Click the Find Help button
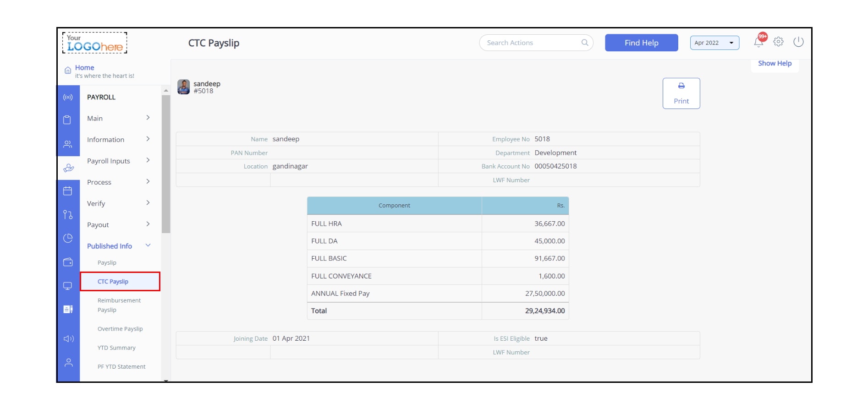The image size is (868, 414). (x=641, y=43)
